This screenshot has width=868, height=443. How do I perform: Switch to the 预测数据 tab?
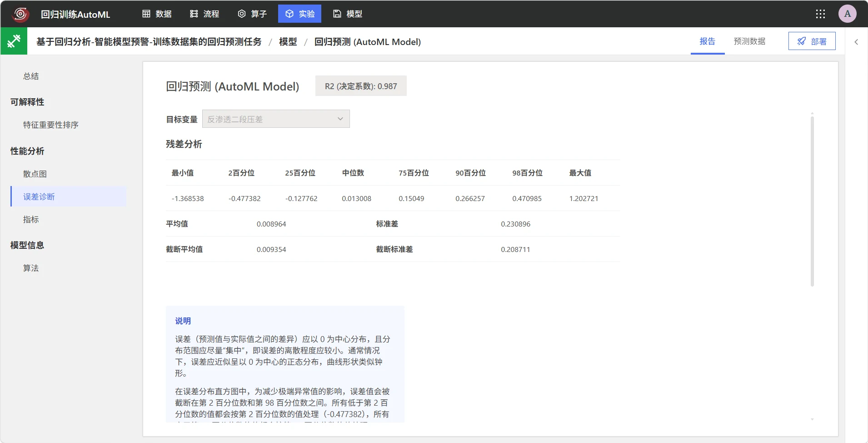pos(749,41)
